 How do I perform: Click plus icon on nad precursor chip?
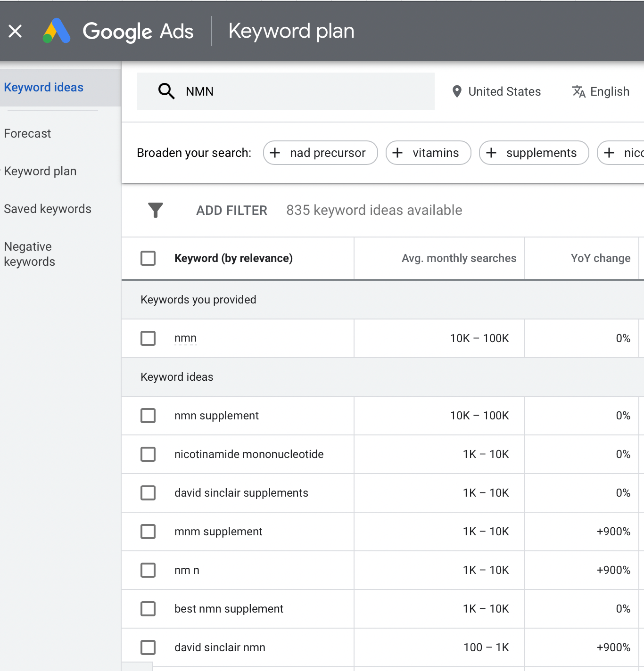point(275,153)
